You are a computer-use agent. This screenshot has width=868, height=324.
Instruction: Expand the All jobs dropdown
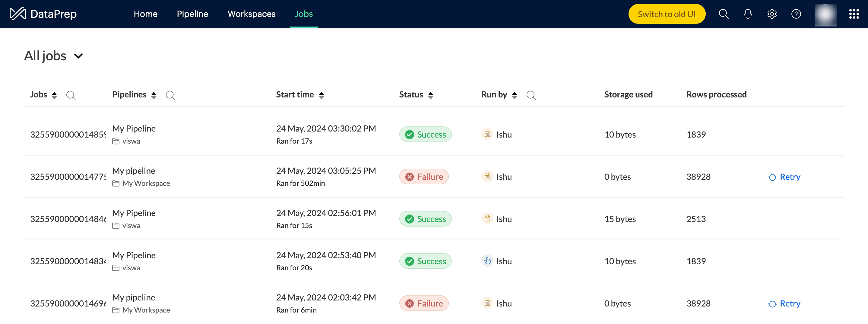78,56
